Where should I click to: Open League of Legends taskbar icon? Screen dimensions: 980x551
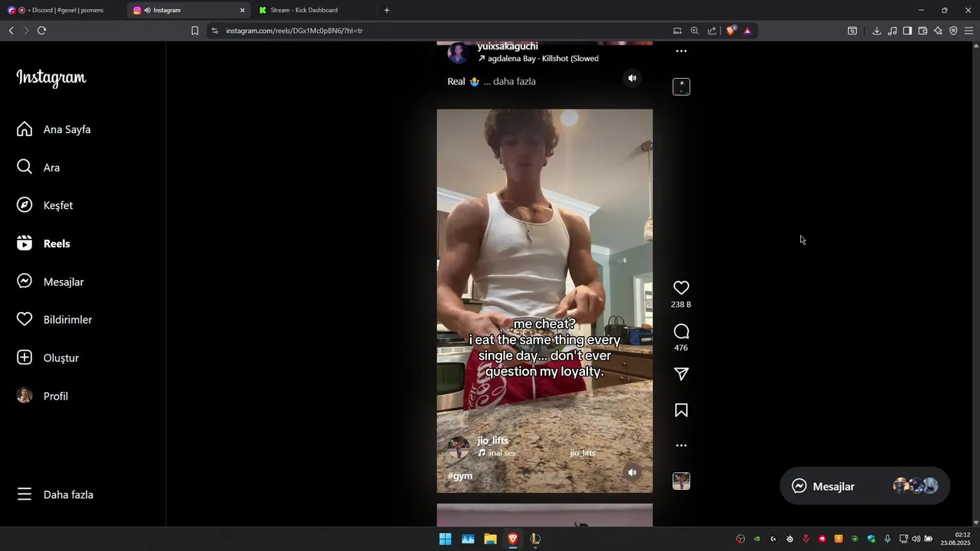tap(535, 539)
